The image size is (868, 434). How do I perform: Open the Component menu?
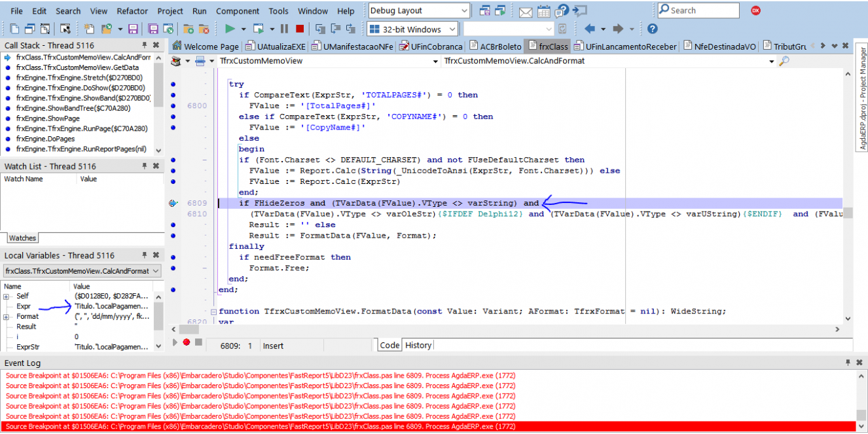[x=238, y=11]
